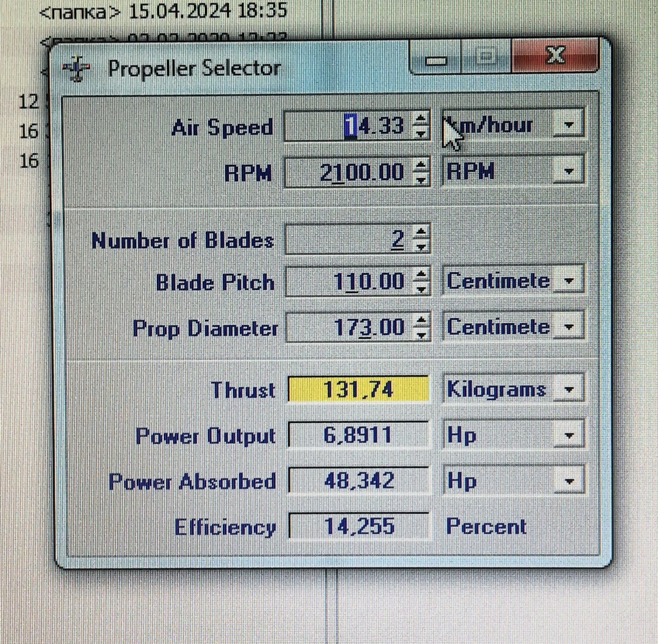Viewport: 658px width, 644px height.
Task: Increase Air Speed with up spinner arrow
Action: (420, 119)
